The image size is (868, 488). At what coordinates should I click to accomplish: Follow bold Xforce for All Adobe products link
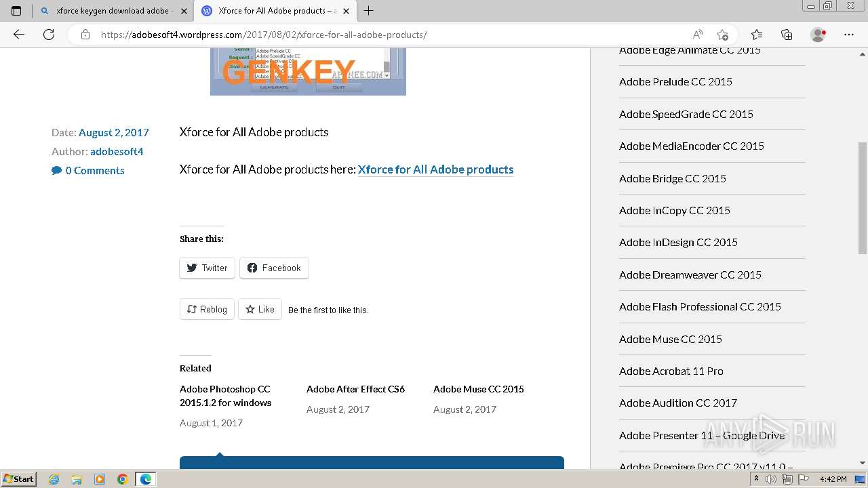click(435, 169)
